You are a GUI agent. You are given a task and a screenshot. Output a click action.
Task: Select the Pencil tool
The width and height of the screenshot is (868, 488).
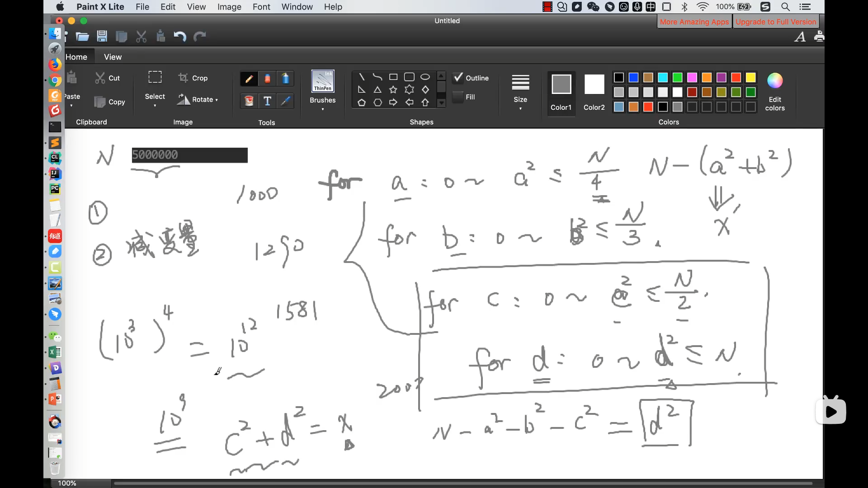(249, 79)
